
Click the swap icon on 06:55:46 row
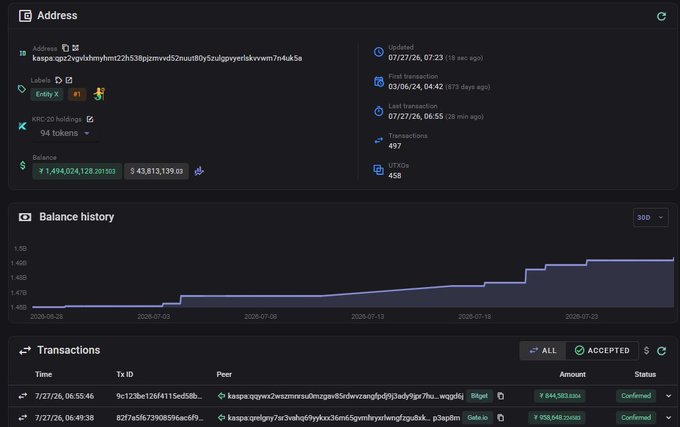click(23, 396)
